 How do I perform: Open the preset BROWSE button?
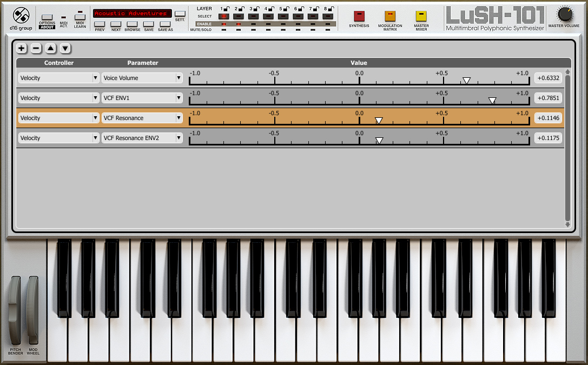(x=133, y=24)
